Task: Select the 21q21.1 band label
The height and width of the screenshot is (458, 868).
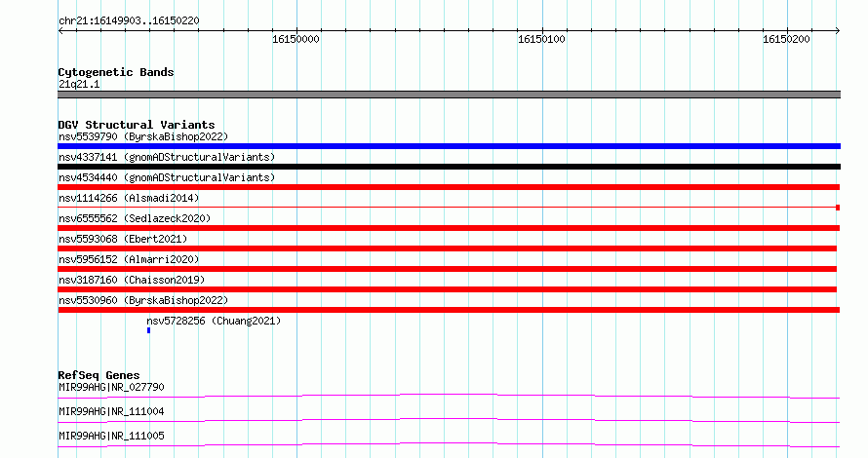Action: 79,84
